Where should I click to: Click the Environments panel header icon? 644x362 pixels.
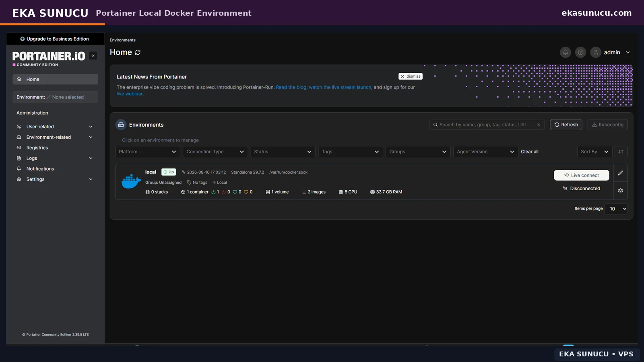[x=121, y=125]
